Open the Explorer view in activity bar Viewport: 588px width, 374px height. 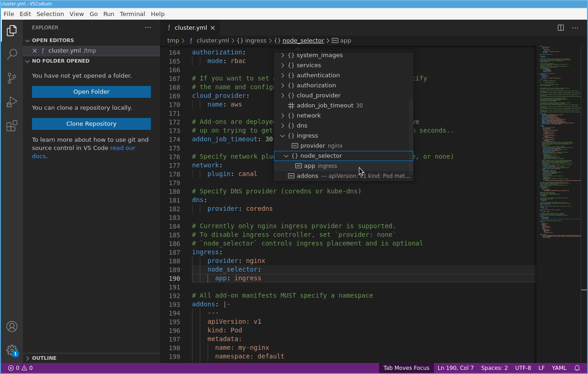coord(12,31)
